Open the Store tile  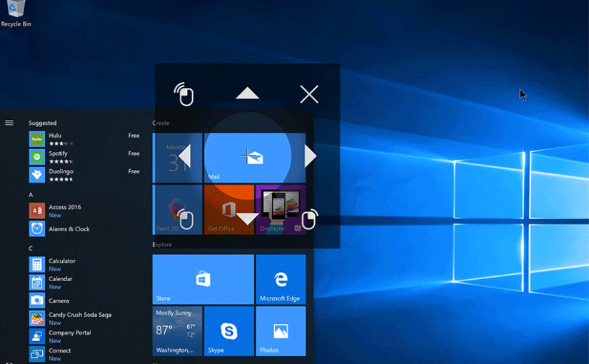tap(203, 279)
